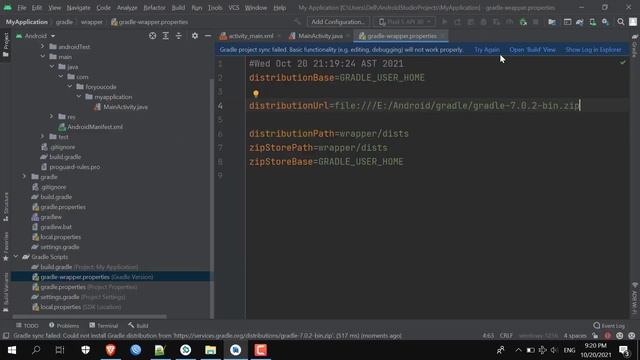Click the Windows Start button
Image resolution: width=640 pixels, height=360 pixels.
click(x=11, y=350)
